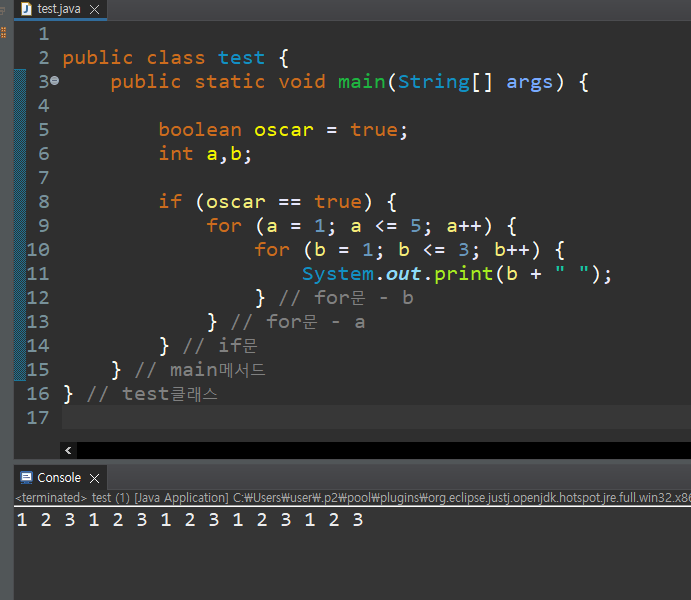Select the test.java editor tab

pyautogui.click(x=59, y=9)
